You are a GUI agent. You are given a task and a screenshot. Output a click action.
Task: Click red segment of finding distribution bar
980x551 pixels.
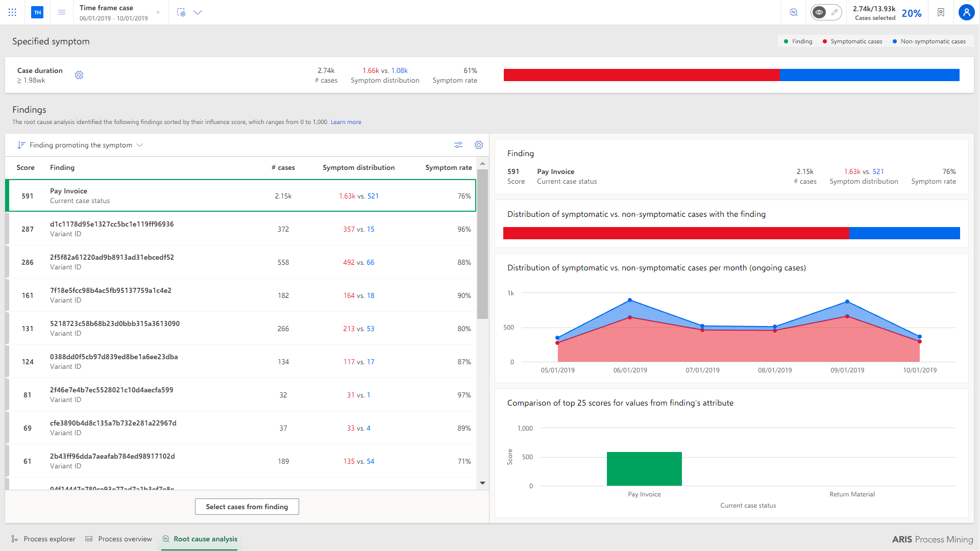click(x=676, y=233)
